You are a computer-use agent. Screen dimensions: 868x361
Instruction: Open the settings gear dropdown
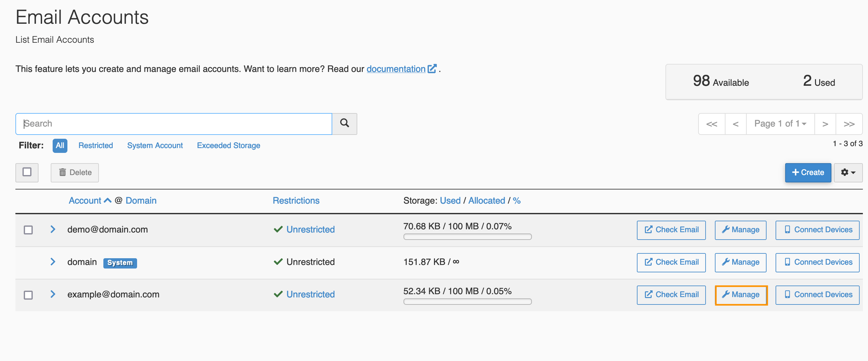(848, 172)
